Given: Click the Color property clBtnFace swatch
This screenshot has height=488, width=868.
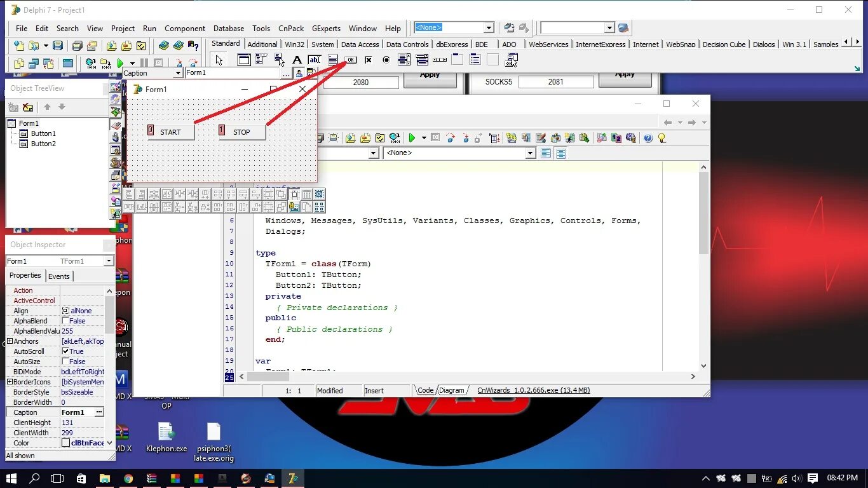Looking at the screenshot, I should coord(65,443).
